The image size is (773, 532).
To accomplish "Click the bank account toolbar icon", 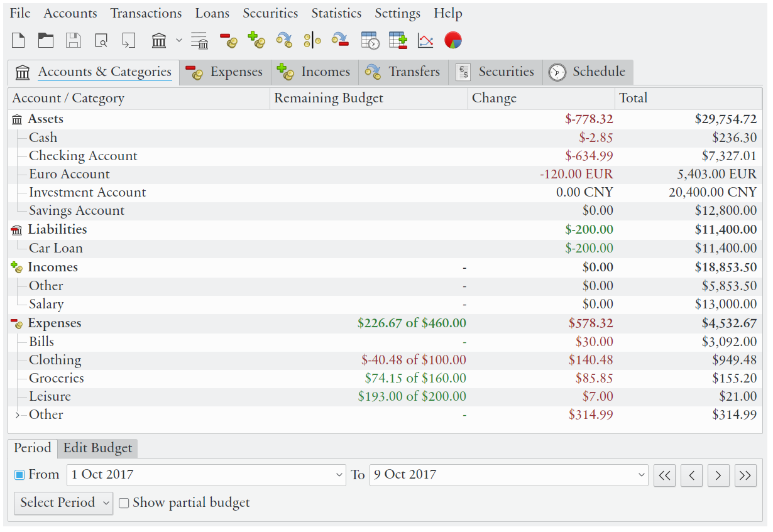I will pyautogui.click(x=159, y=41).
